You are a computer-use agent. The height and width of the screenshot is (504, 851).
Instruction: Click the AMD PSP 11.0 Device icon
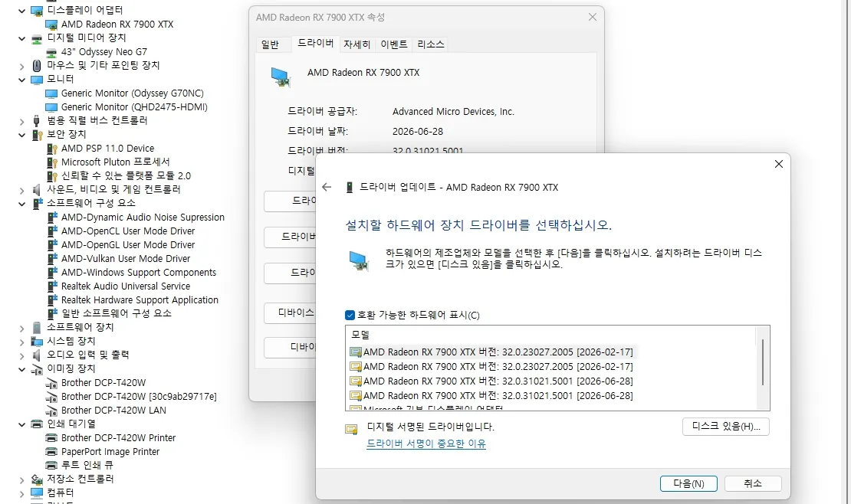(x=52, y=149)
